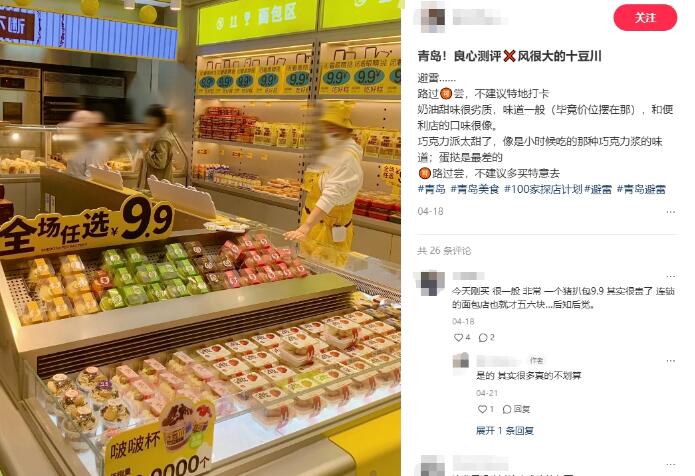Click the reply author's small avatar
695x476 pixels.
point(461,361)
